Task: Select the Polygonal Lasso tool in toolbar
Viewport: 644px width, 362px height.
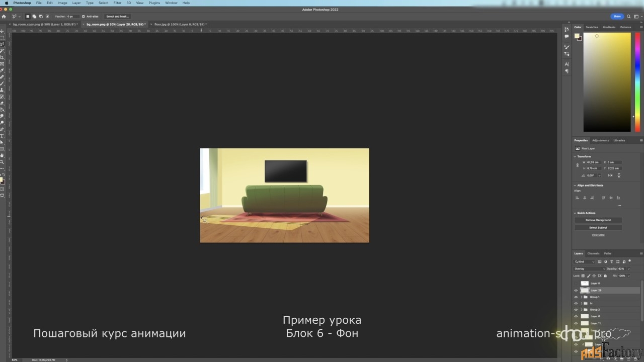Action: pyautogui.click(x=2, y=44)
